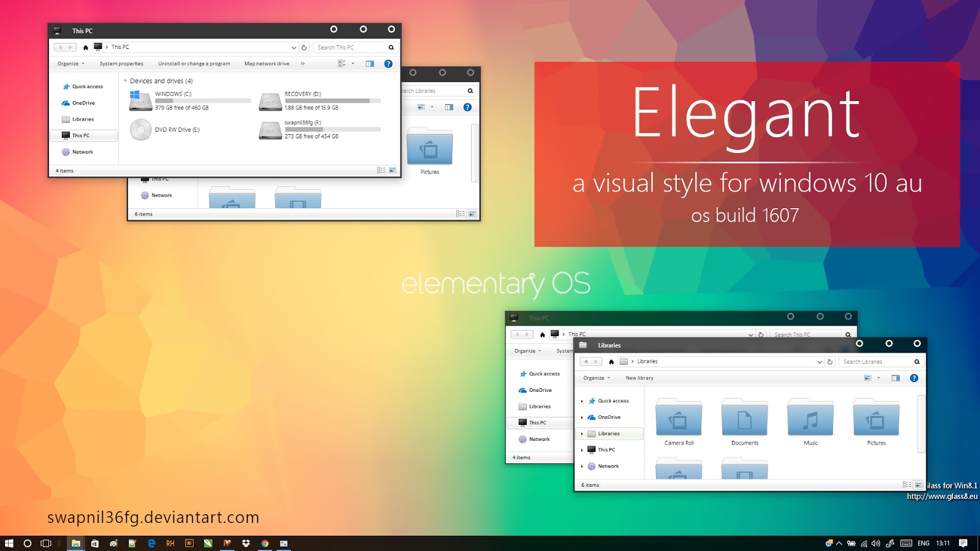Click Map network drive
Screen dimensions: 980x551
[267, 64]
